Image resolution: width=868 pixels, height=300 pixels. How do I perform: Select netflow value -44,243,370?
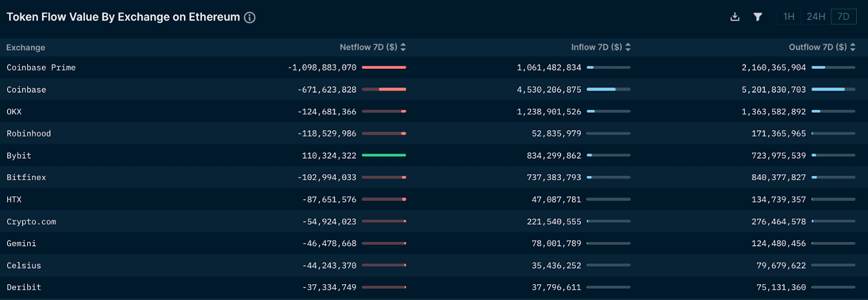[329, 266]
